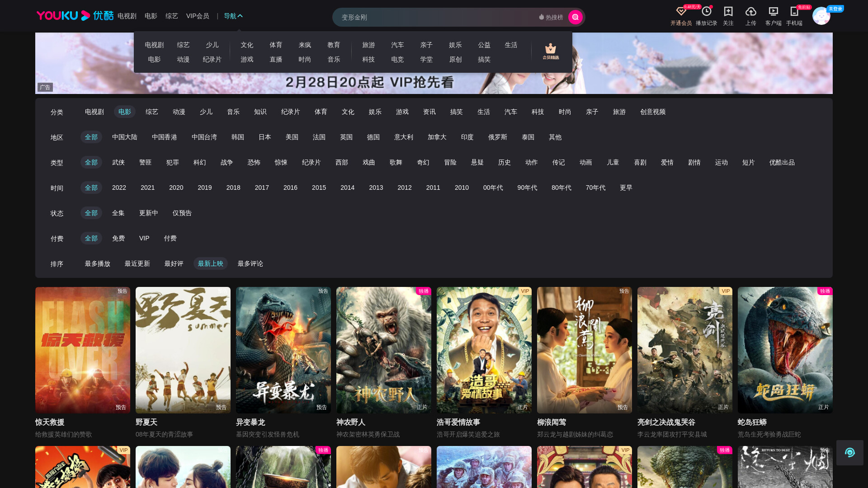This screenshot has width=868, height=488.
Task: Select 公益 in navigation dropdown panel
Action: click(484, 45)
